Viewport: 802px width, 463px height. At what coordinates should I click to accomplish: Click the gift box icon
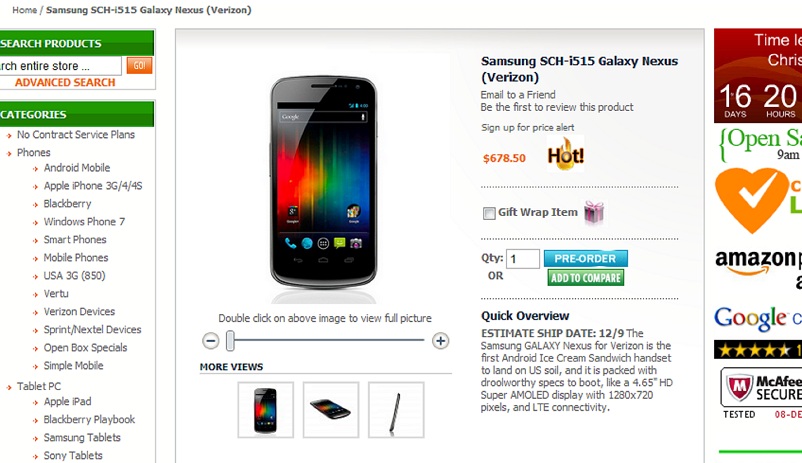[594, 213]
